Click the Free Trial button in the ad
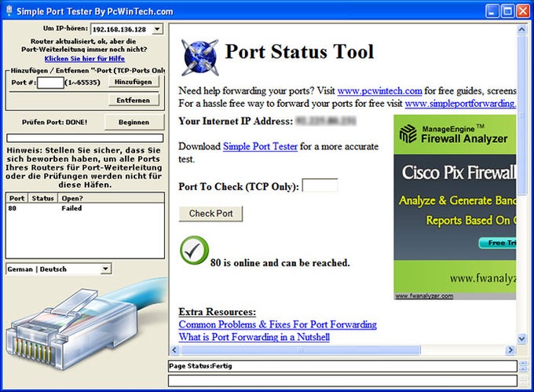The width and height of the screenshot is (534, 392). (x=498, y=243)
